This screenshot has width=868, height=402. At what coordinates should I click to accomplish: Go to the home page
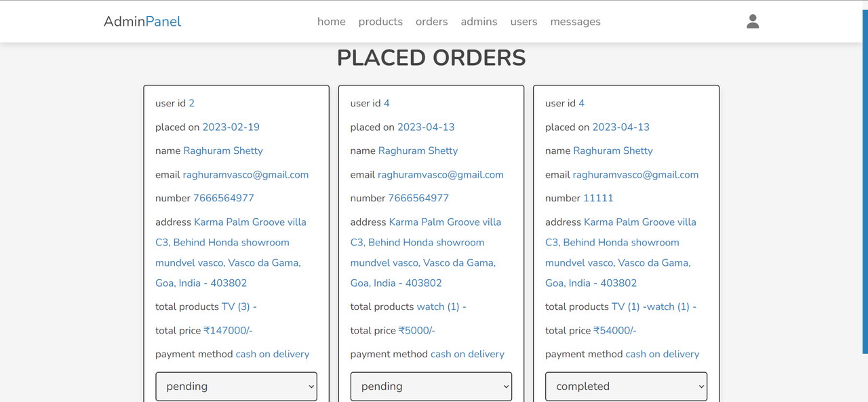(x=332, y=22)
